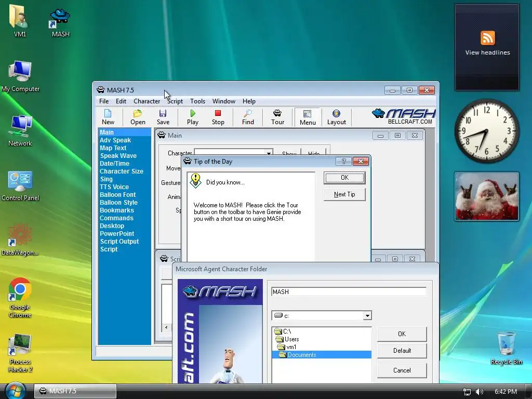Image resolution: width=532 pixels, height=399 pixels.
Task: Click the MASH 7.5 taskbar button
Action: point(75,391)
